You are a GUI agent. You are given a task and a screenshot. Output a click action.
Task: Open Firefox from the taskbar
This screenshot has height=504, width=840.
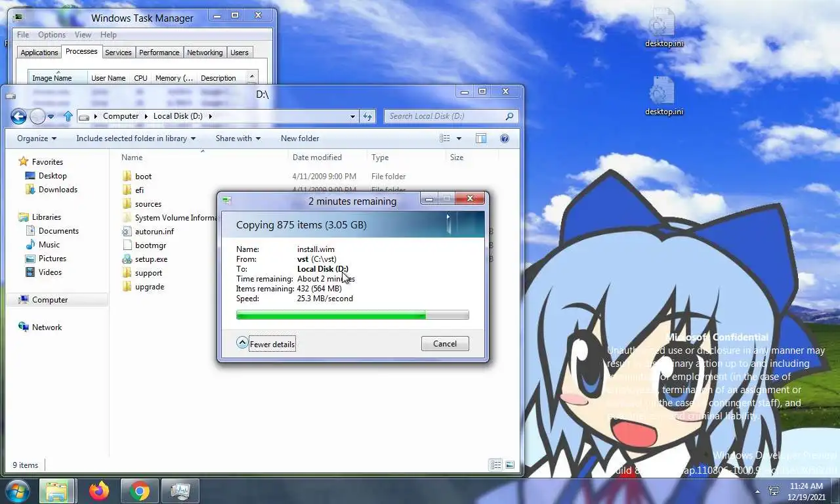pos(100,491)
